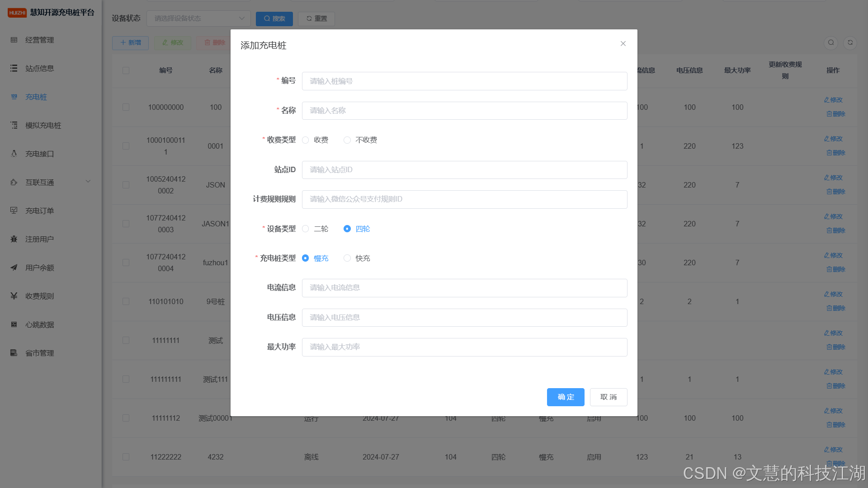
Task: Click the HUIZHI platform logo icon
Action: pos(17,13)
